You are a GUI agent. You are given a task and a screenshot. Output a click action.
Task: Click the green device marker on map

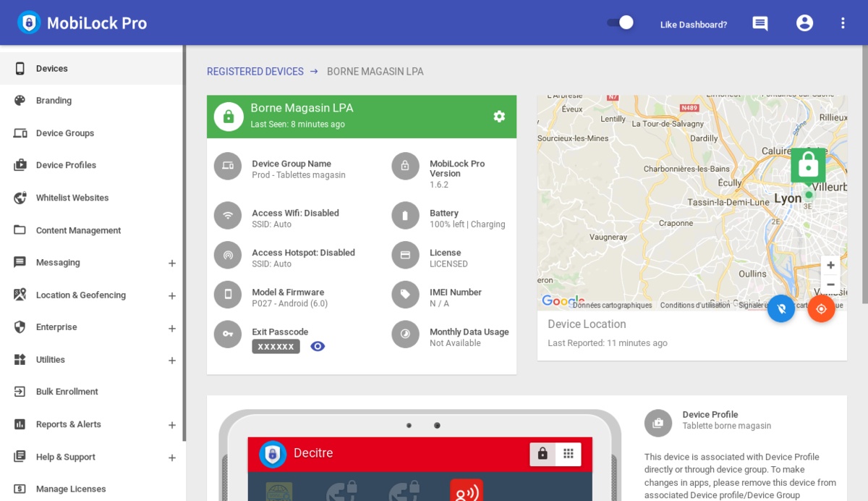click(808, 167)
